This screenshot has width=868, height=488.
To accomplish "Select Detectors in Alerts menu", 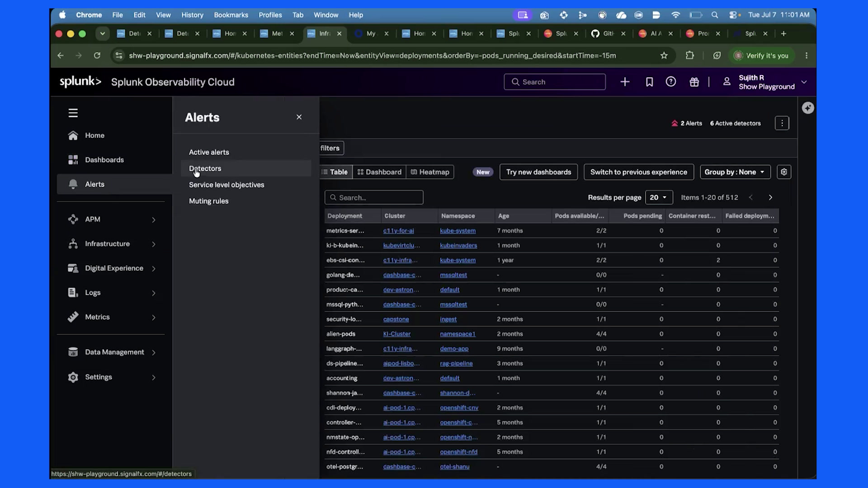I will [205, 169].
